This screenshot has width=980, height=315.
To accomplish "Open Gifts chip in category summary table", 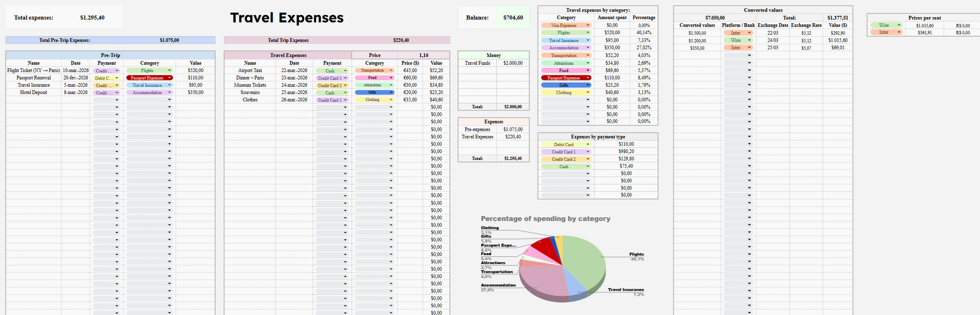I will 566,85.
